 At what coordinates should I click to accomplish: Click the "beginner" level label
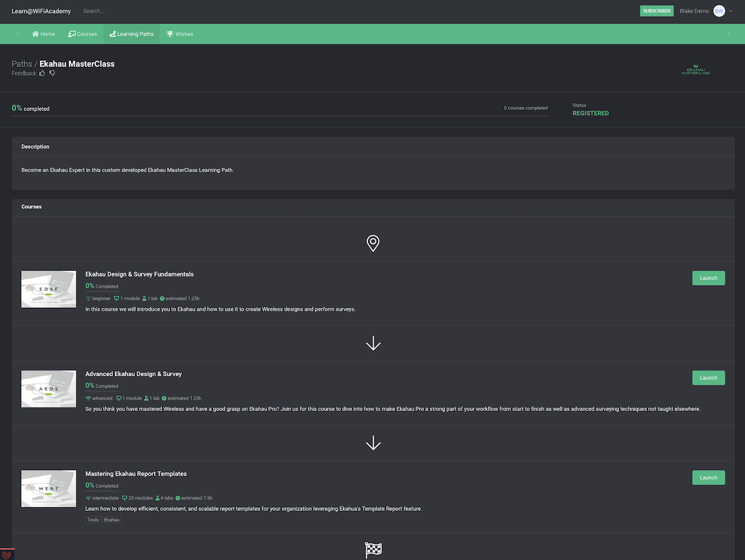[x=101, y=299]
